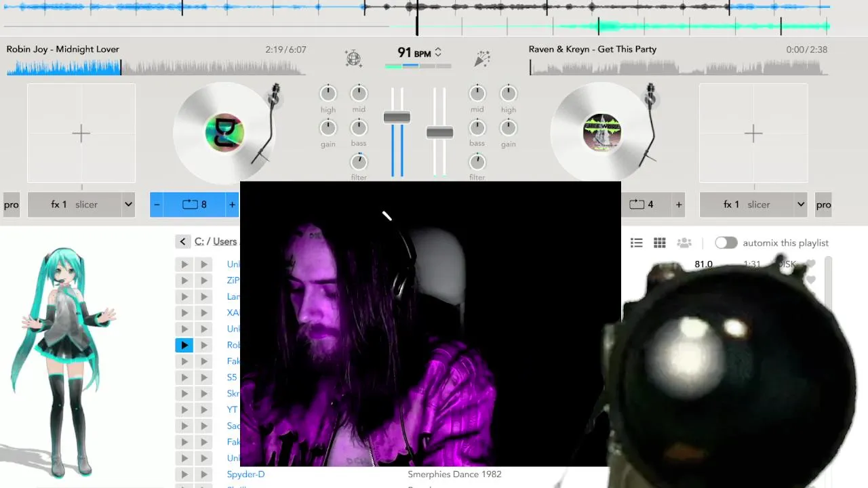
Task: Open right deck pro panel
Action: (x=823, y=204)
